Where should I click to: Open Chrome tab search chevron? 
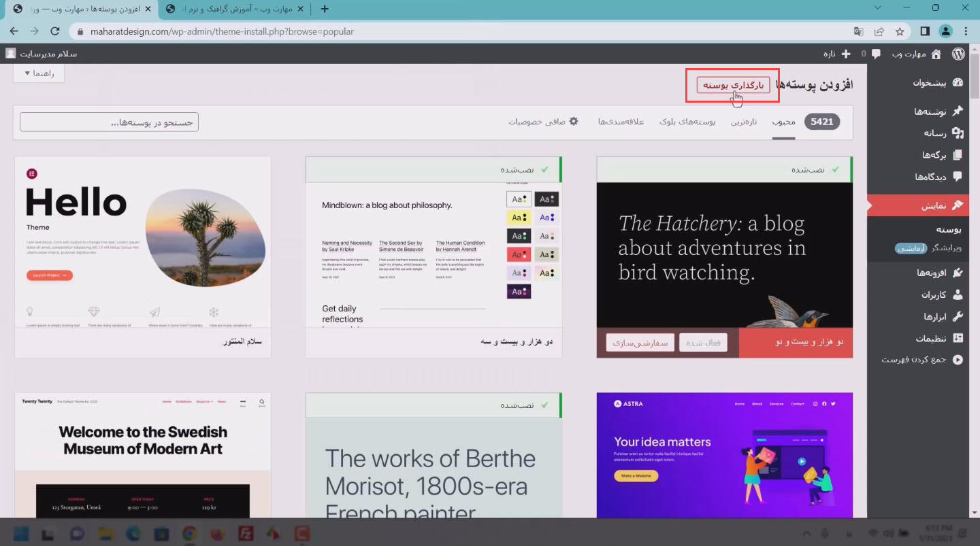click(x=878, y=8)
